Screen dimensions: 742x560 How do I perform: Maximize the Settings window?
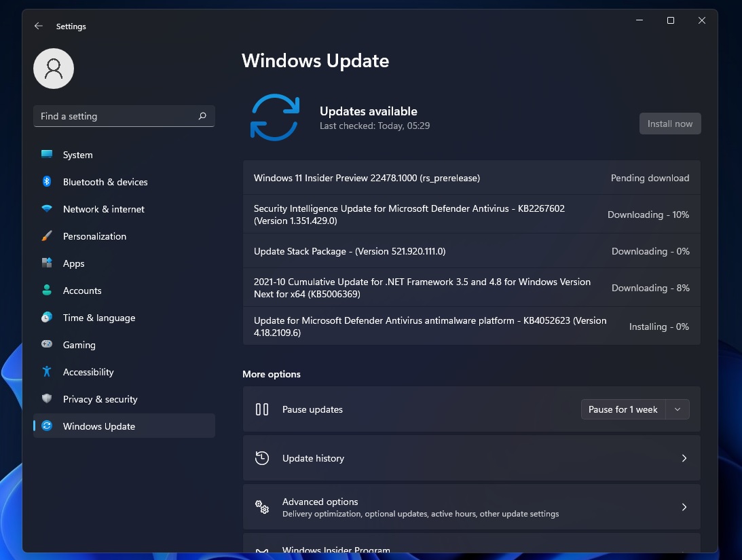tap(671, 20)
